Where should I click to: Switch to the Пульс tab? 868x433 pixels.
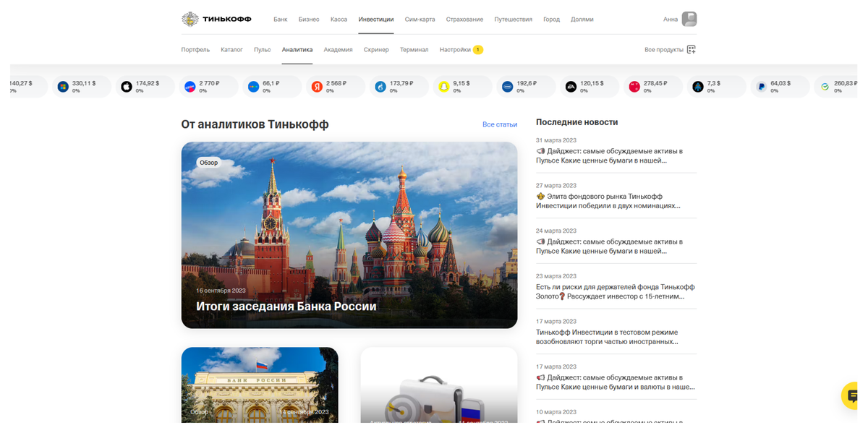tap(263, 50)
